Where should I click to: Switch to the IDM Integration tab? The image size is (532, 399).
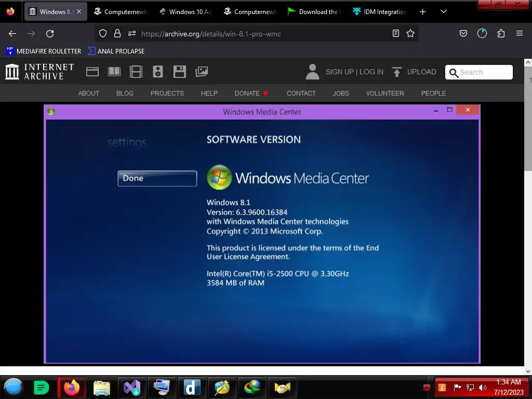click(379, 11)
